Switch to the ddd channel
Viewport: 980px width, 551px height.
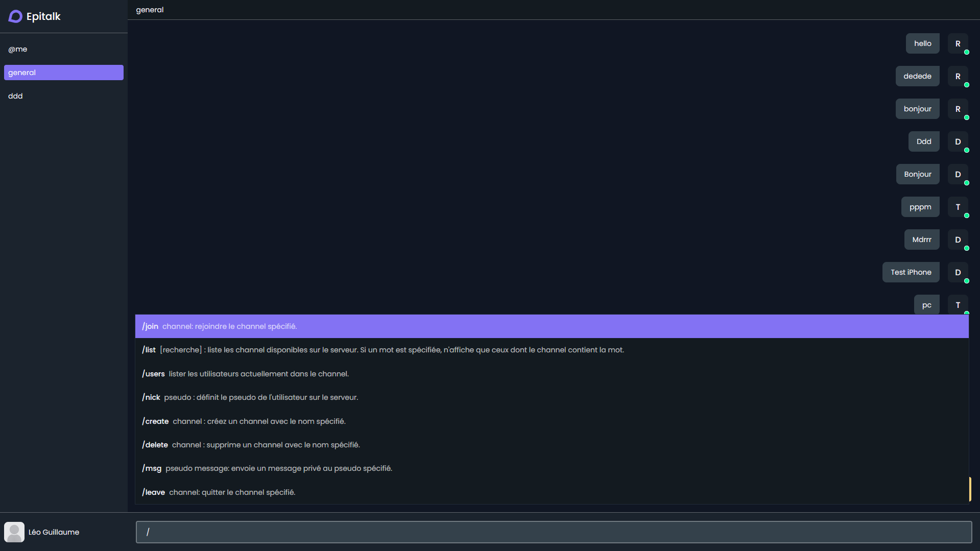pos(15,96)
